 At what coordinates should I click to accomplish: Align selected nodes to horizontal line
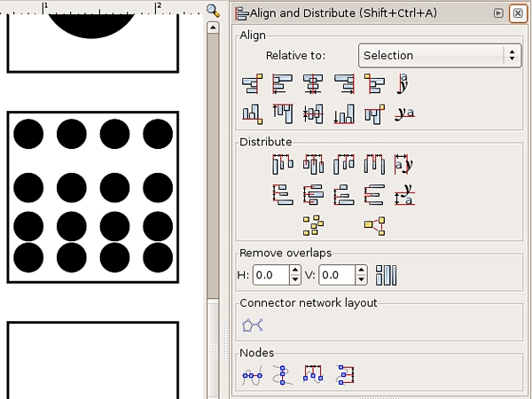pyautogui.click(x=253, y=376)
